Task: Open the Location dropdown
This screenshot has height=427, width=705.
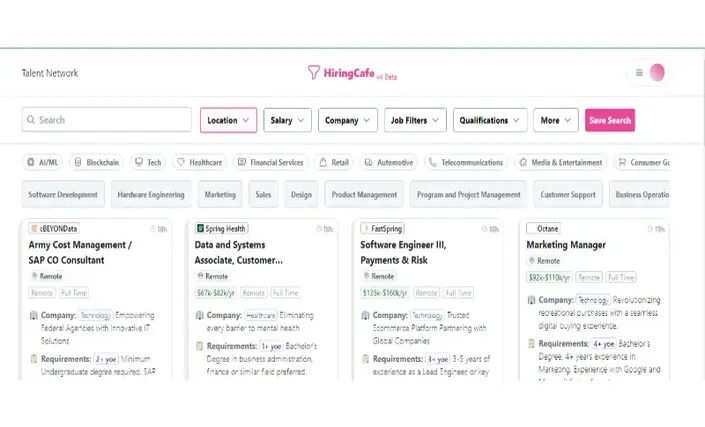Action: [228, 120]
